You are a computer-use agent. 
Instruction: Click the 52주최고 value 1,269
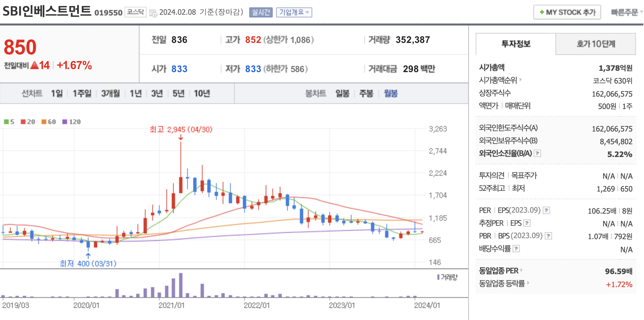pyautogui.click(x=606, y=189)
